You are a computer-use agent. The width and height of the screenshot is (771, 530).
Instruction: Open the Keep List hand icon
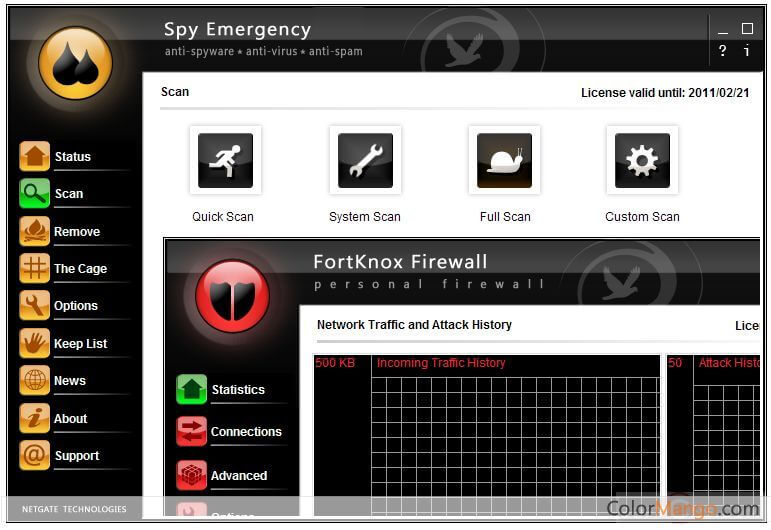34,343
